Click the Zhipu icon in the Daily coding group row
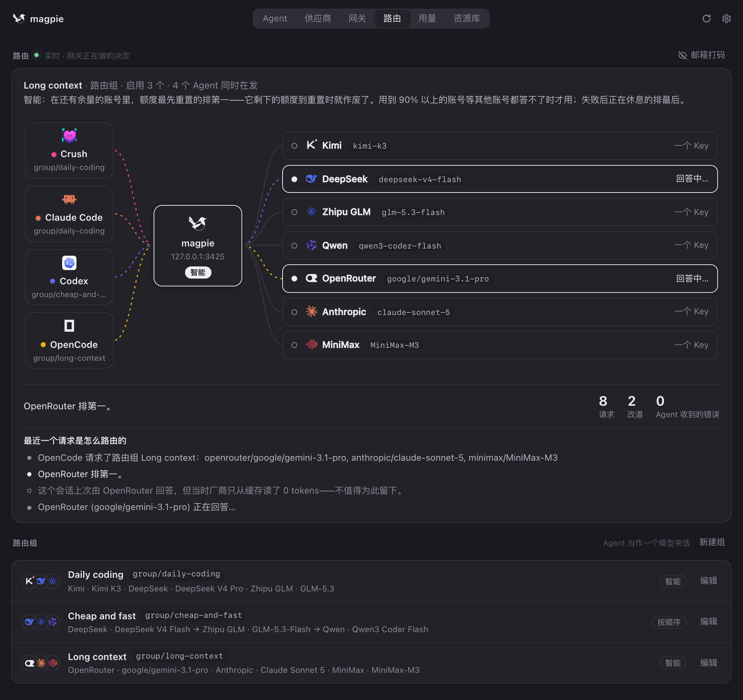Viewport: 743px width, 700px height. [x=53, y=581]
